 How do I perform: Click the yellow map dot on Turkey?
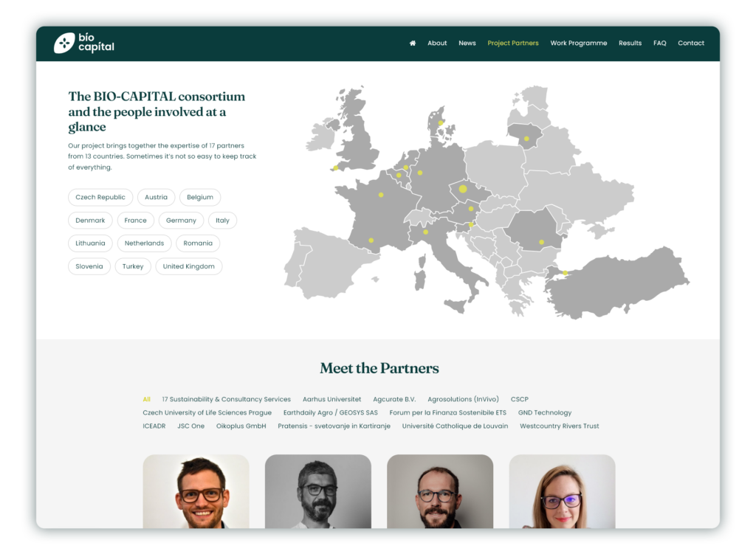566,273
